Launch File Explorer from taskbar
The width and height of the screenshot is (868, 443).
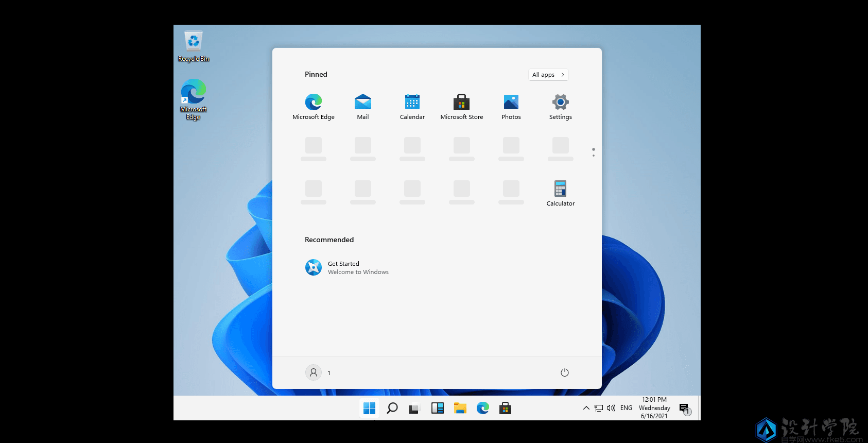pos(460,408)
